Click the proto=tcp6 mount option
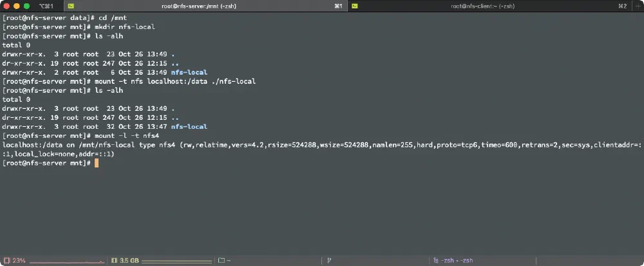 [x=457, y=144]
